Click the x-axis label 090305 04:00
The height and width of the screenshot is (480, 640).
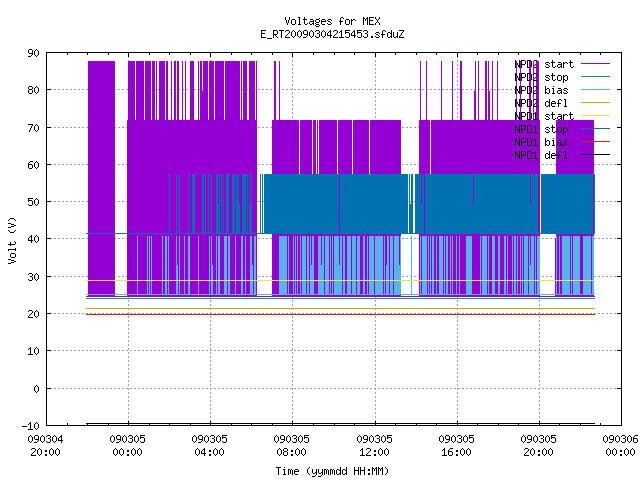coord(210,446)
